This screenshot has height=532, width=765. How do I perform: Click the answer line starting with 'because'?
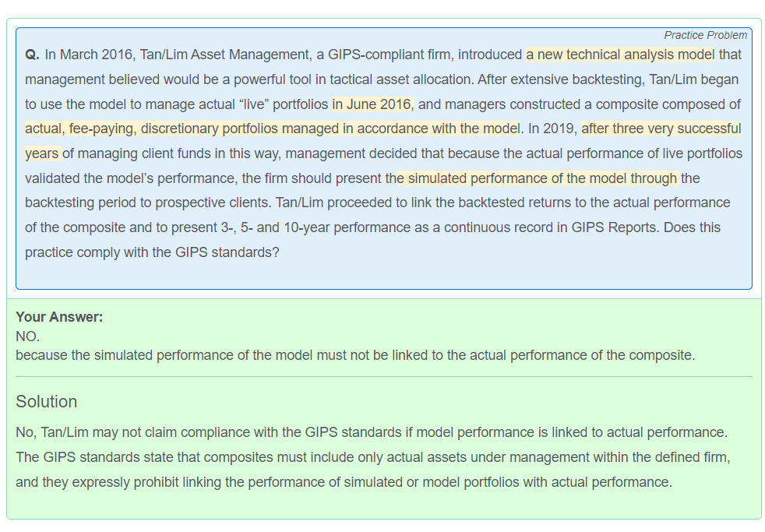click(354, 355)
